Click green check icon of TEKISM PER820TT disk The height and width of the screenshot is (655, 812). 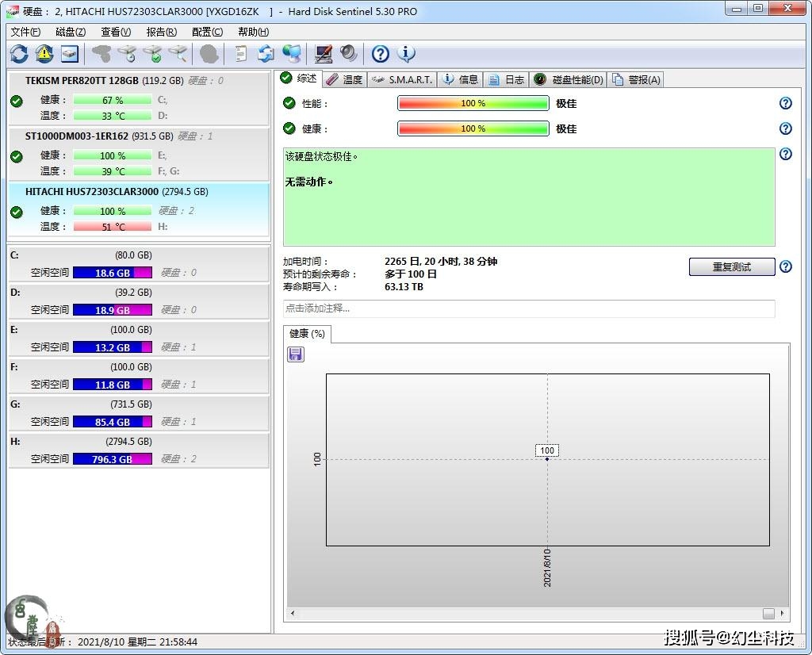pyautogui.click(x=17, y=101)
